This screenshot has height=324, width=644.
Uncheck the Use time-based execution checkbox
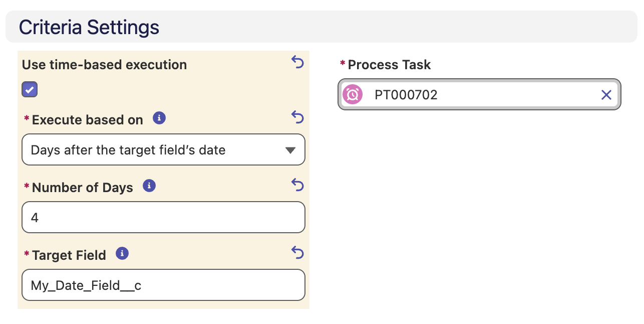pyautogui.click(x=30, y=90)
